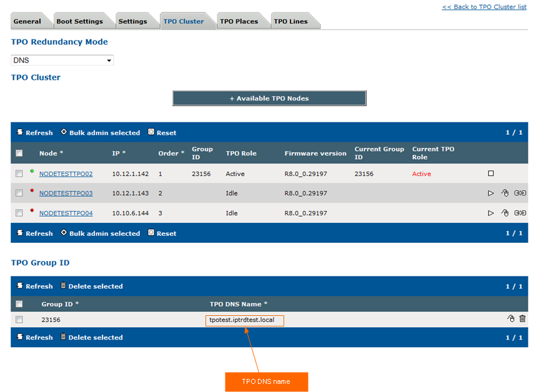The width and height of the screenshot is (539, 392).
Task: Check the box for NODETESTTPO02
Action: click(x=19, y=174)
